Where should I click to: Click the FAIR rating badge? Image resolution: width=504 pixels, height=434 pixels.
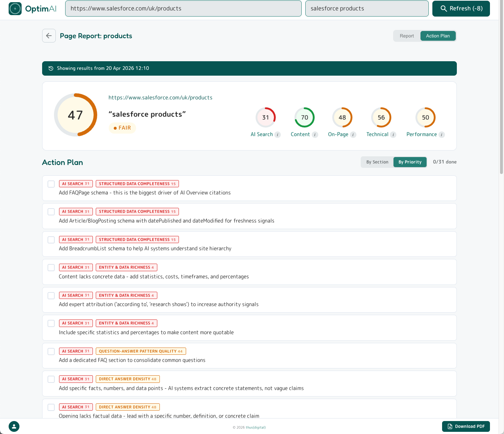(x=122, y=128)
